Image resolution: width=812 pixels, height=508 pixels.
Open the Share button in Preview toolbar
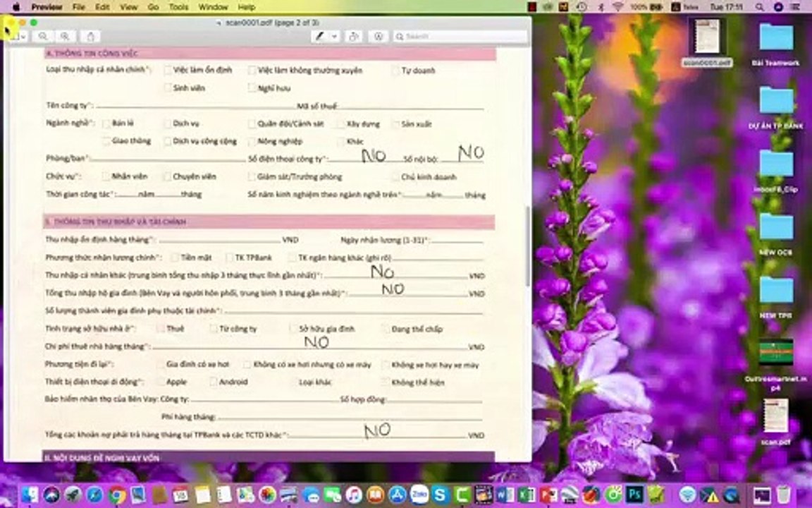(x=90, y=36)
